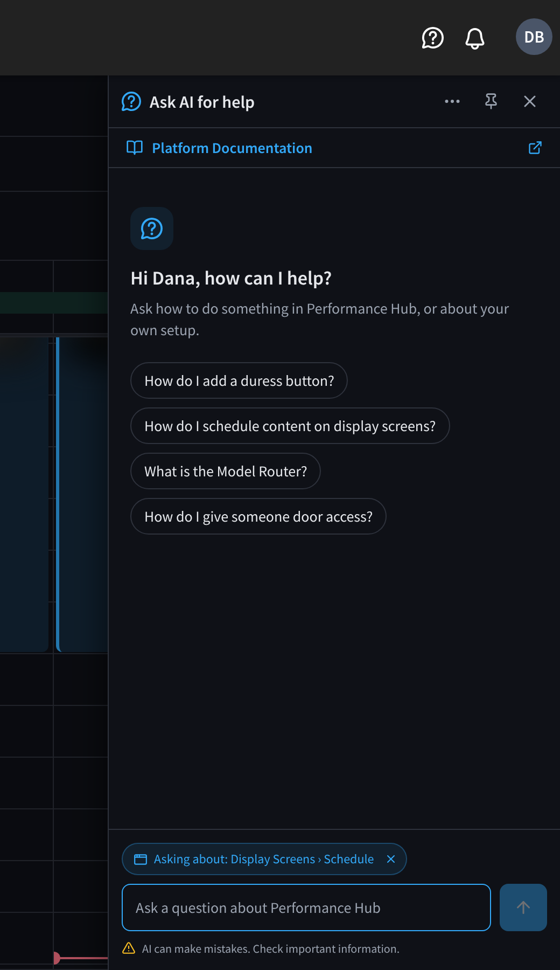This screenshot has height=970, width=560.
Task: Click the Asking about Display Screens context chip
Action: coord(263,859)
